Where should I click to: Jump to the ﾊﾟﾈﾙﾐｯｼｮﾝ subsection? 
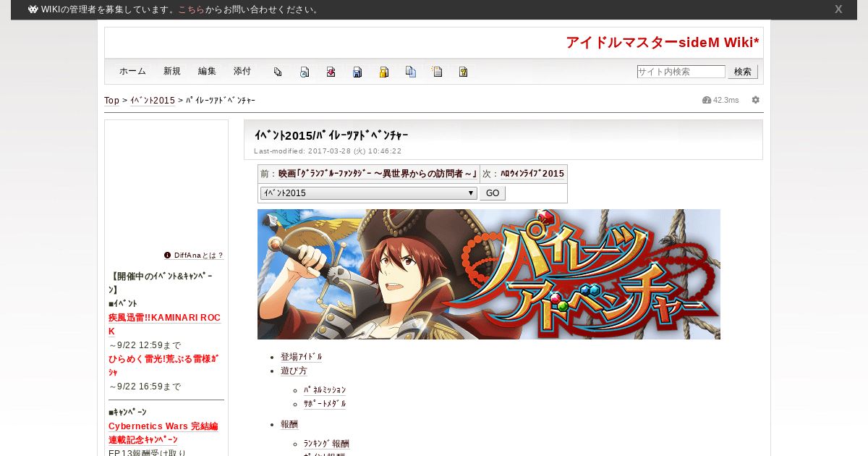click(x=325, y=390)
